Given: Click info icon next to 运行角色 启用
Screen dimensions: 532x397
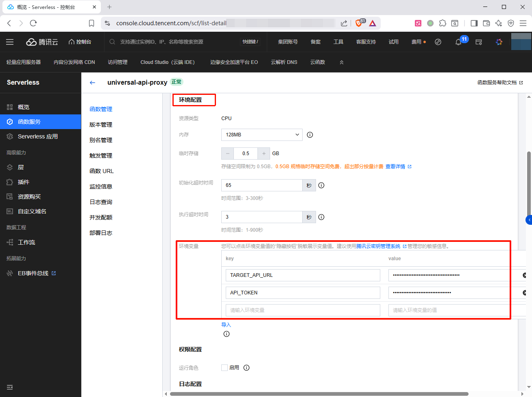Looking at the screenshot, I should (x=246, y=368).
